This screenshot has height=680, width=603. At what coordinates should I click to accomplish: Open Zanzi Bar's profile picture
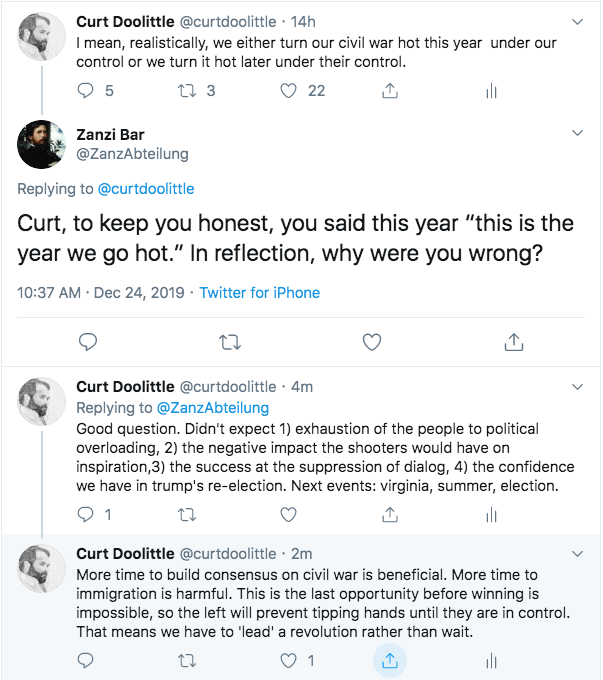[42, 144]
